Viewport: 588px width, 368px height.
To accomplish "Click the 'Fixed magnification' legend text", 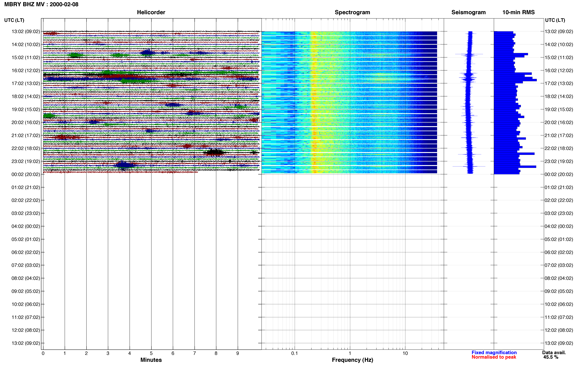I will click(x=494, y=352).
